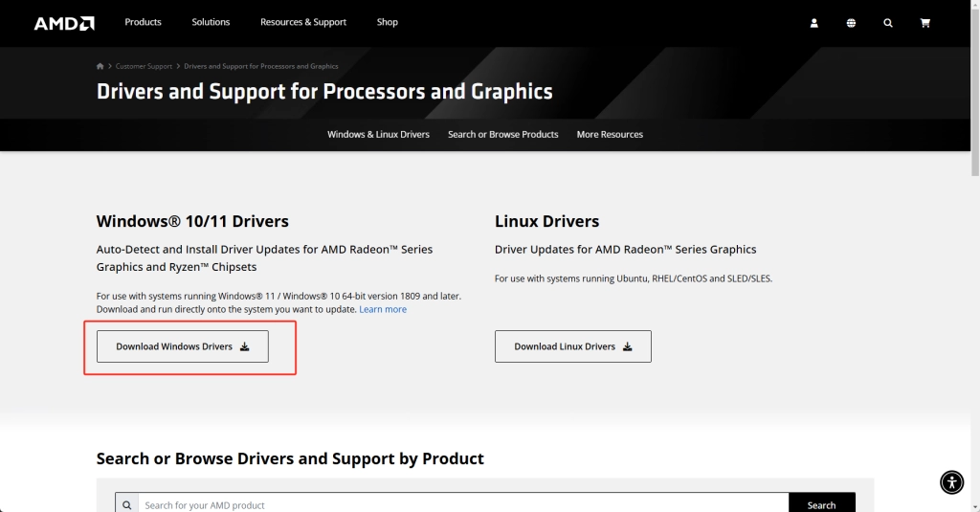Image resolution: width=980 pixels, height=512 pixels.
Task: Open the Customer Support breadcrumb link
Action: click(144, 66)
